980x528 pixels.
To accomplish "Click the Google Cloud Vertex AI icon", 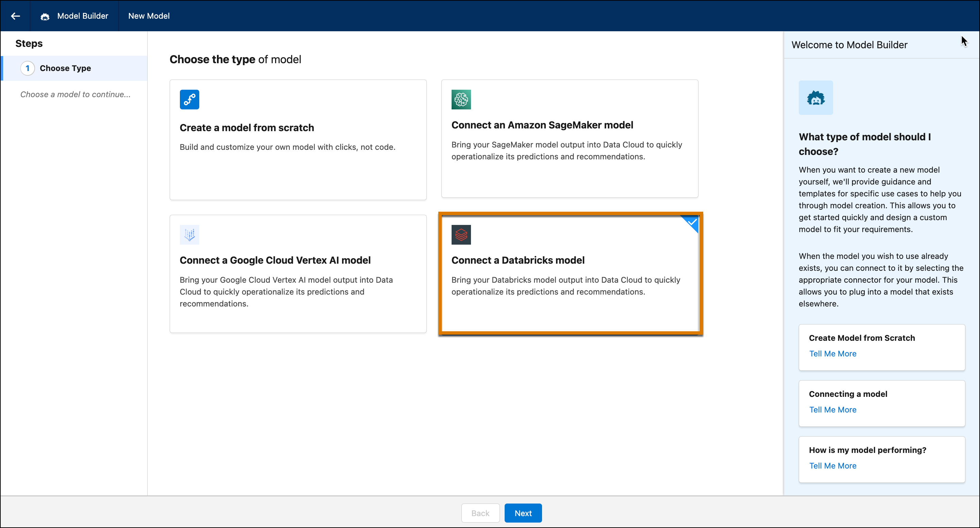I will 189,234.
